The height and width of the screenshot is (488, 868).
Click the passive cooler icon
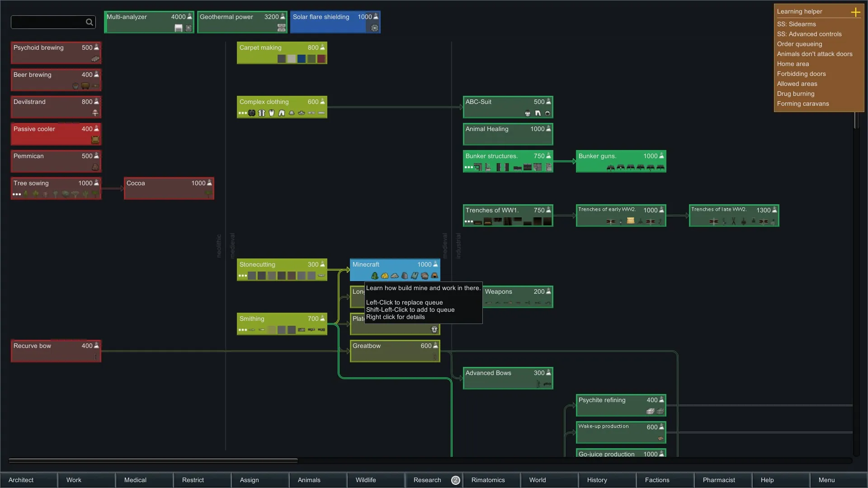[x=95, y=140]
